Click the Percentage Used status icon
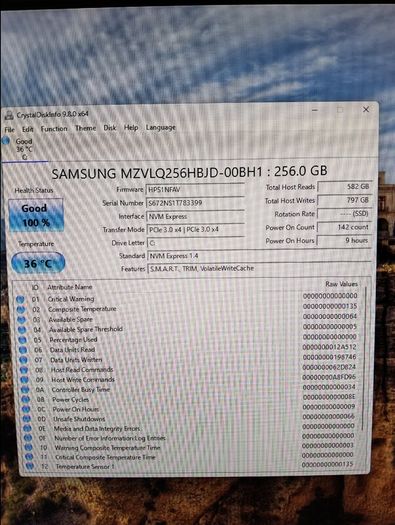Image resolution: width=395 pixels, height=525 pixels. pos(23,340)
